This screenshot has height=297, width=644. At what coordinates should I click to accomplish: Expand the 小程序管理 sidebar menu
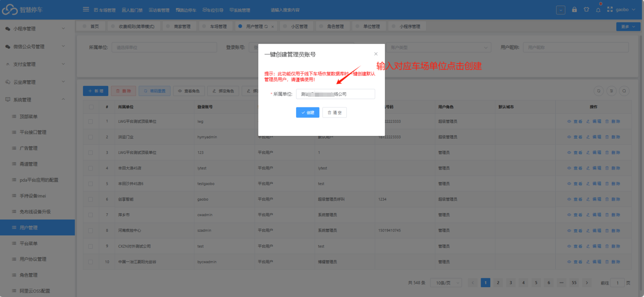tap(37, 29)
